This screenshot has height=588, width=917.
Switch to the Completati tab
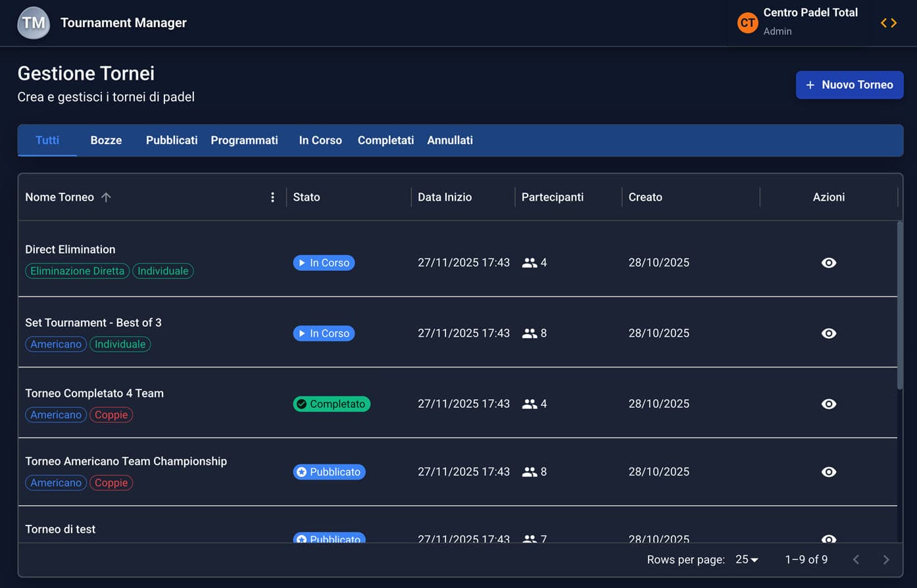click(x=385, y=140)
